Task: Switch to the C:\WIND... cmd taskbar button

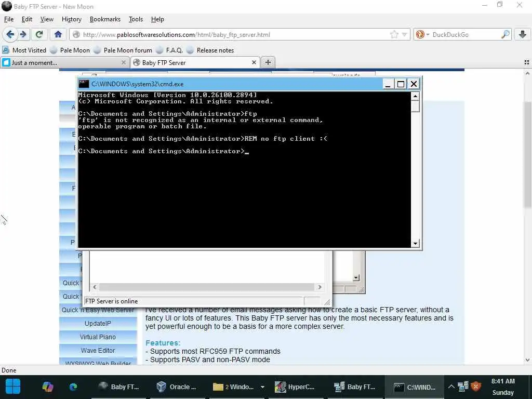Action: [x=415, y=387]
